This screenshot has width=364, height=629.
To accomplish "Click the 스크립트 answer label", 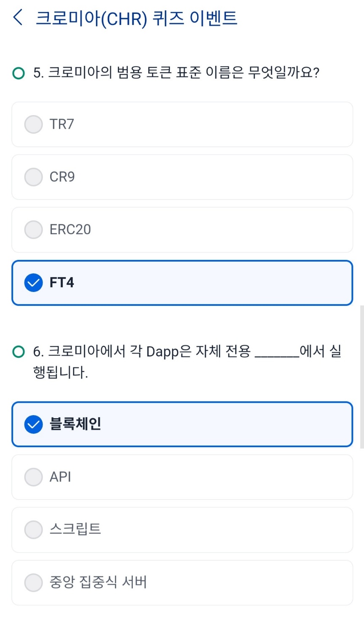I will [75, 529].
